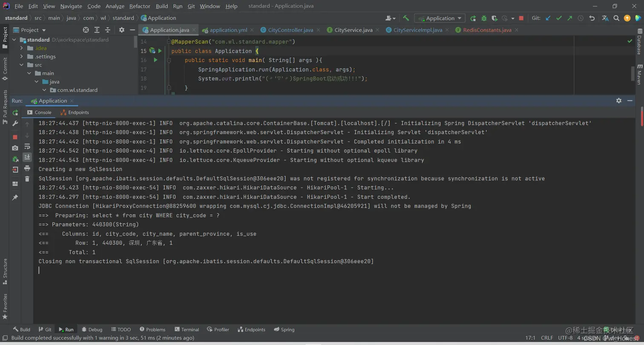Toggle soft-wrap in console

pos(27,146)
